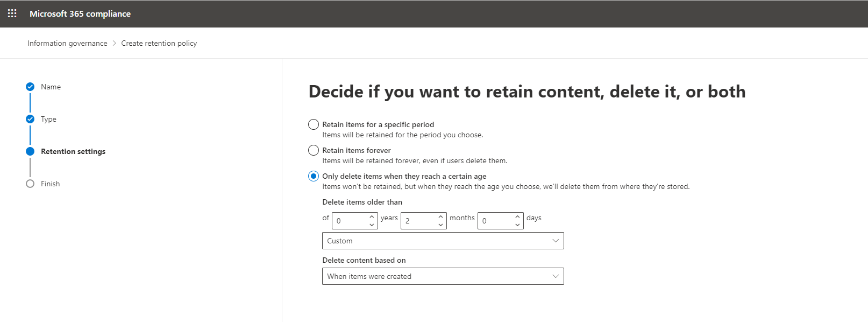The width and height of the screenshot is (868, 322).
Task: Click 'Items will be retained for the period' text
Action: [x=403, y=135]
